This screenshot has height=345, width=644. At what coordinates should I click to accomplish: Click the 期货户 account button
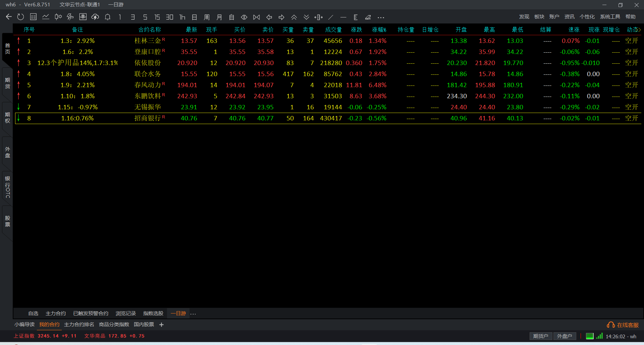pos(541,336)
